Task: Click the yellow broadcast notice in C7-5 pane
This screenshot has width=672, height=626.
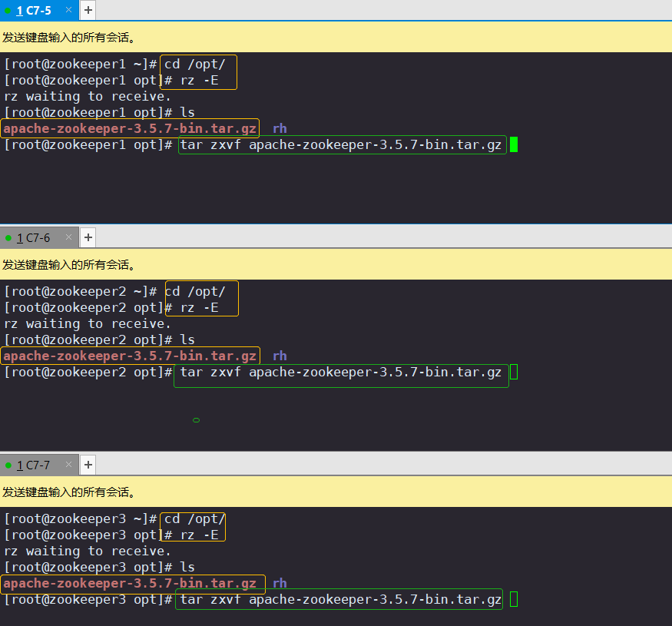Action: 336,38
